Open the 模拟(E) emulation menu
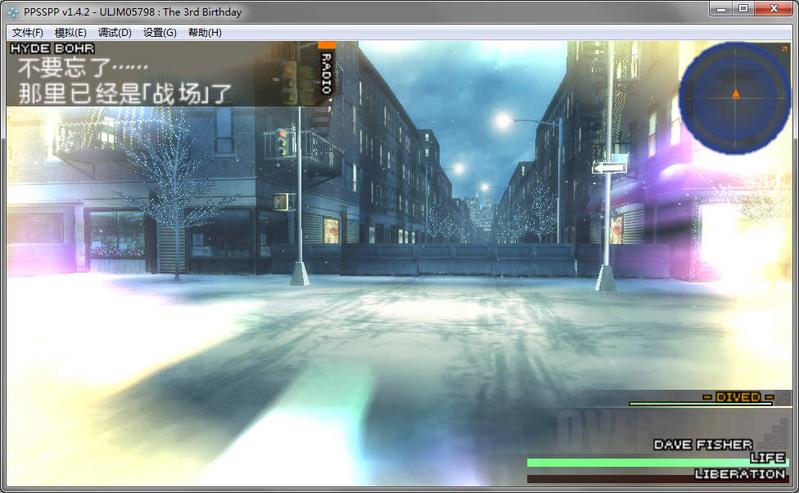 tap(71, 33)
